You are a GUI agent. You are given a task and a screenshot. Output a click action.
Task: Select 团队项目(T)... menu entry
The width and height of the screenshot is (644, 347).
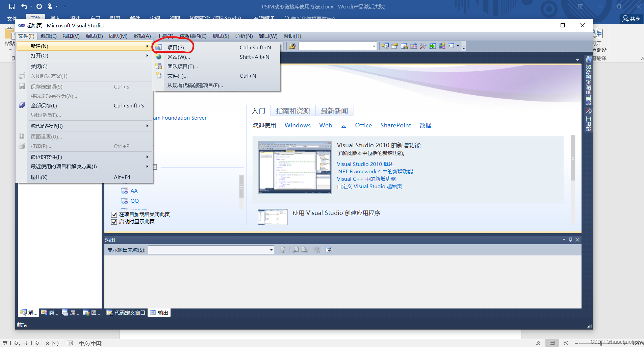click(216, 66)
